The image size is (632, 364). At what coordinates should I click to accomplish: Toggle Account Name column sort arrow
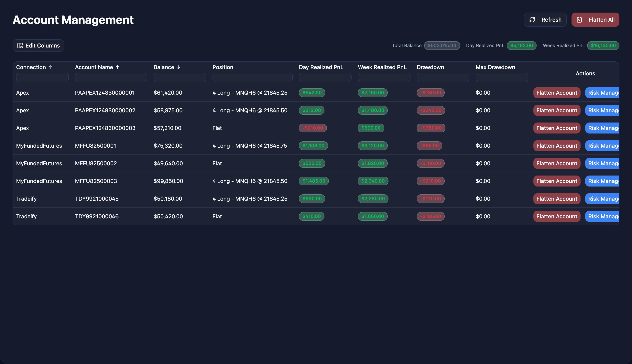(x=117, y=67)
